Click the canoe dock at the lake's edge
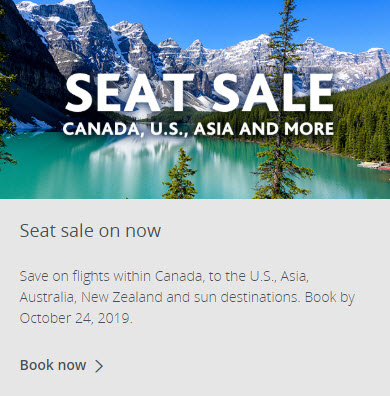The height and width of the screenshot is (396, 390). pos(373,165)
